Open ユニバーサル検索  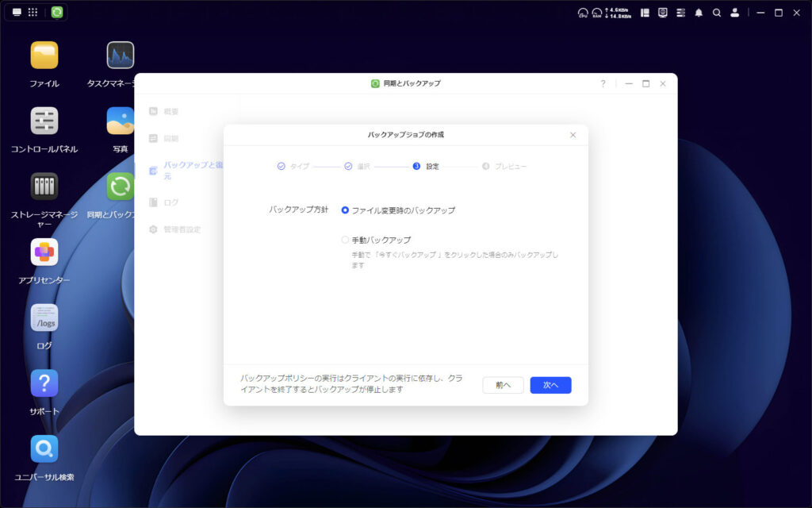pyautogui.click(x=44, y=450)
